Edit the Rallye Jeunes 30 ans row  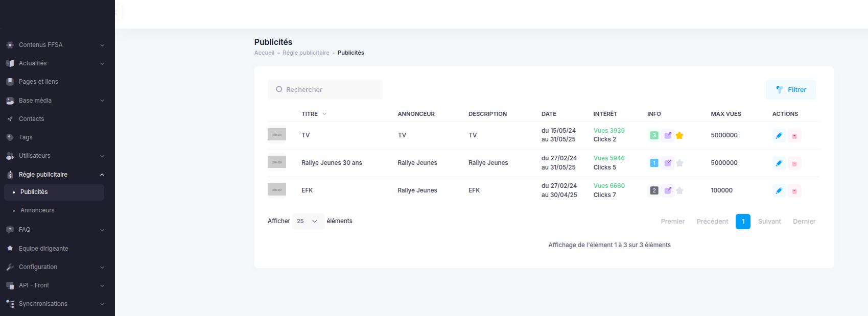coord(779,163)
